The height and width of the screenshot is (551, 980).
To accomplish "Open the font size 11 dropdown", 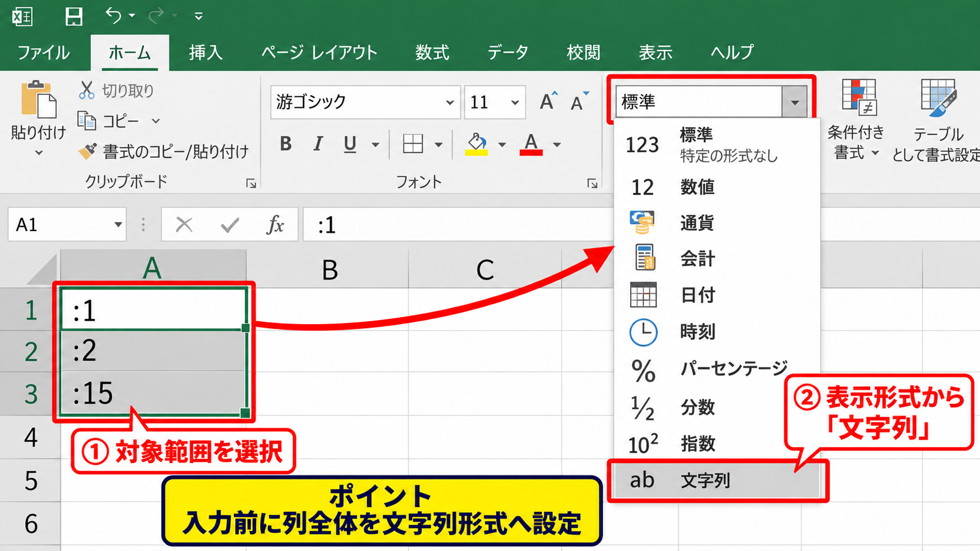I will [x=515, y=102].
